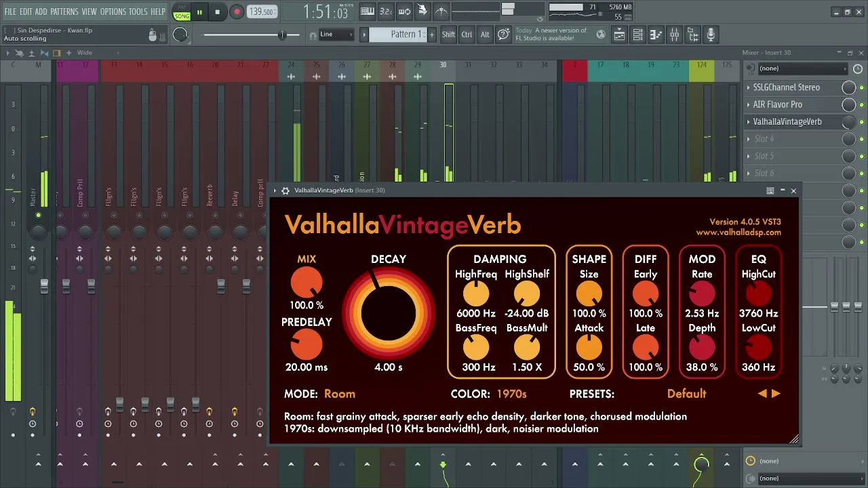Open the OPTIONS menu
The image size is (868, 488).
113,12
